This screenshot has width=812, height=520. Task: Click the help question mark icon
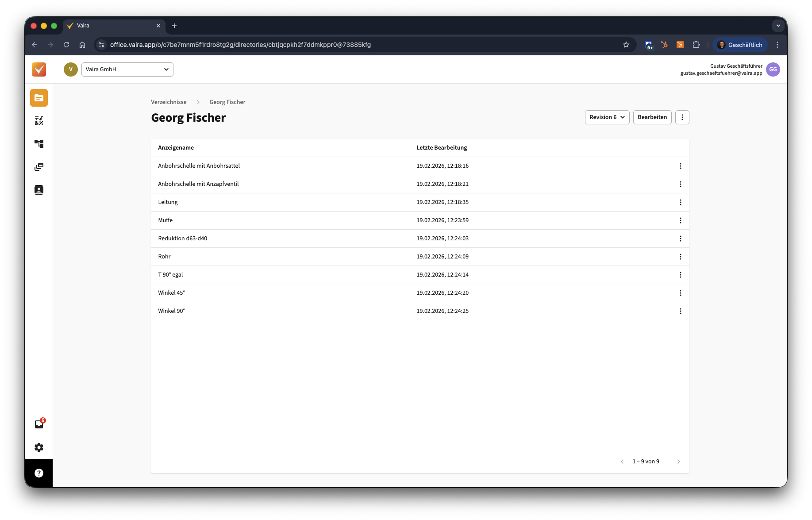[x=39, y=473]
